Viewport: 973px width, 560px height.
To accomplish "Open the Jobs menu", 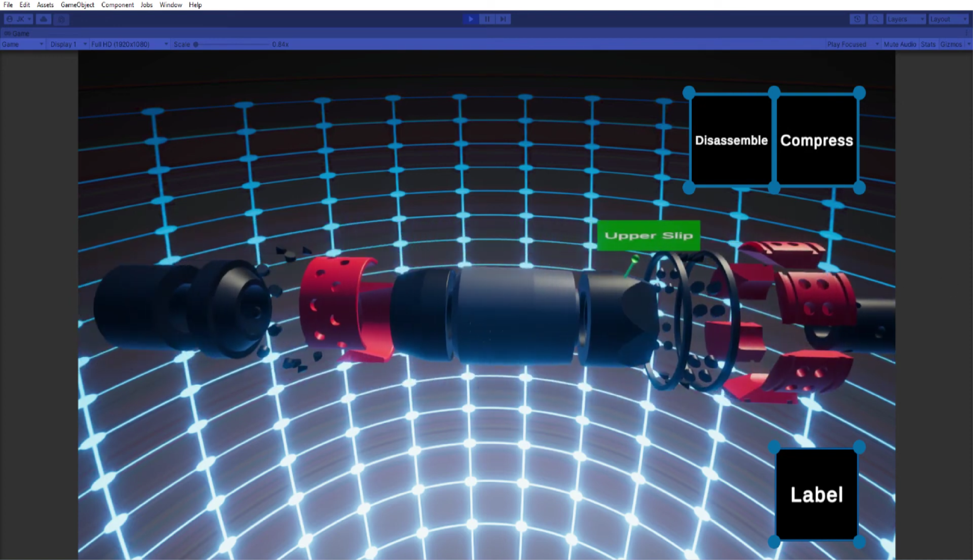I will point(146,5).
